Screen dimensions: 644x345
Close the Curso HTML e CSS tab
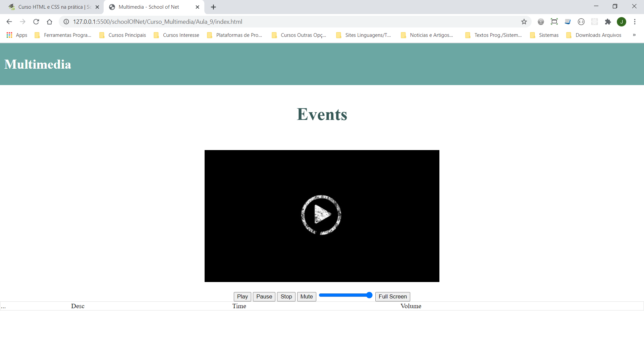coord(97,7)
